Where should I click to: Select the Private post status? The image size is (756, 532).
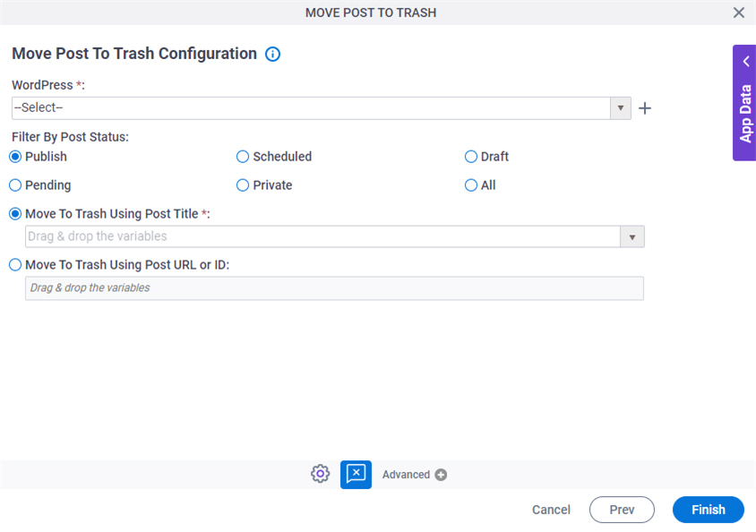(x=242, y=184)
